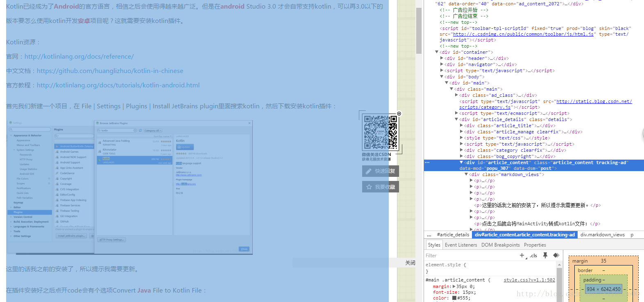Click the Styles filter input field
The width and height of the screenshot is (644, 302).
pos(471,255)
